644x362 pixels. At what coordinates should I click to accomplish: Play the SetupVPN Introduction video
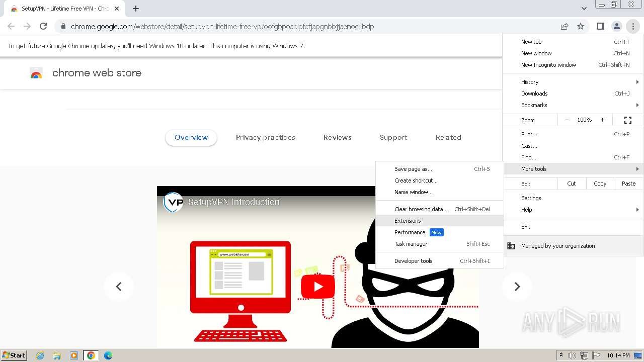tap(318, 287)
